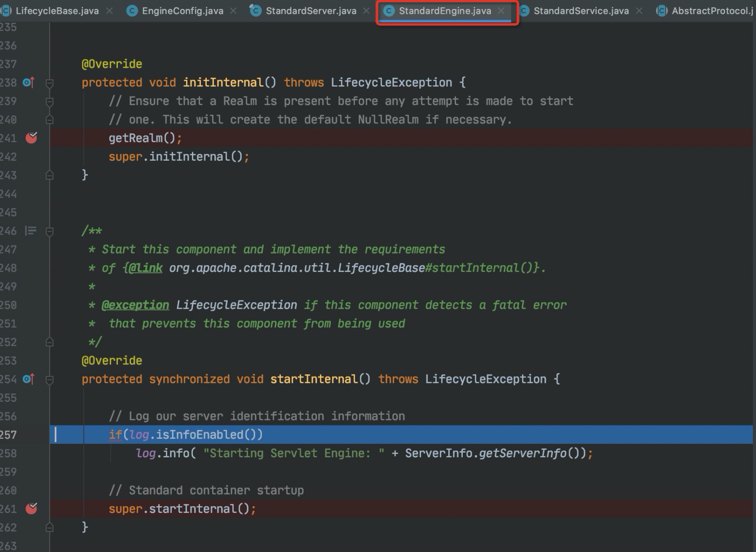Click the initInternal method name
Image resolution: width=756 pixels, height=552 pixels.
223,83
